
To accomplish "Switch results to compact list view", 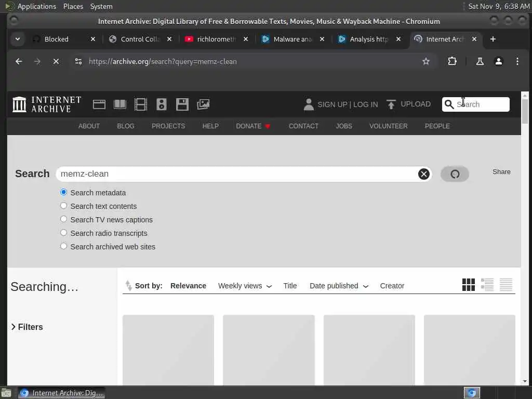I will [x=506, y=285].
